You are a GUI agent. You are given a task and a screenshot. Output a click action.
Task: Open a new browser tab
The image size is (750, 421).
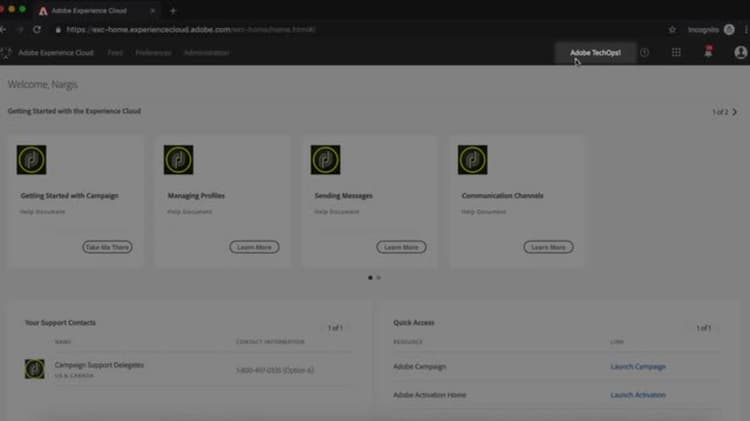[x=173, y=11]
